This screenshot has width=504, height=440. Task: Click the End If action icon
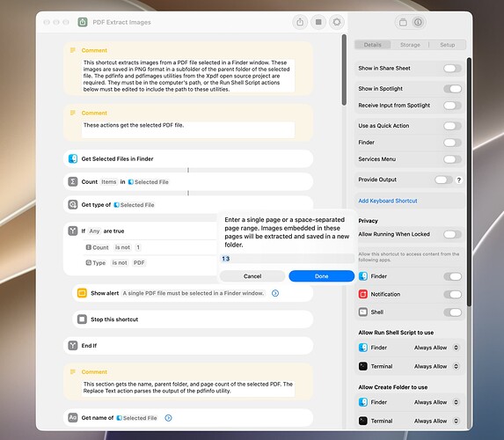tap(73, 346)
